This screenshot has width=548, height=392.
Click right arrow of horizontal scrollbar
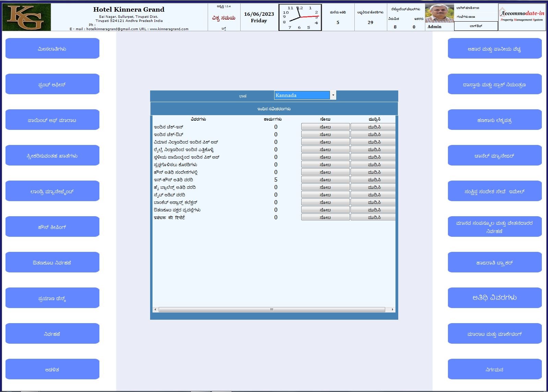[x=392, y=309]
